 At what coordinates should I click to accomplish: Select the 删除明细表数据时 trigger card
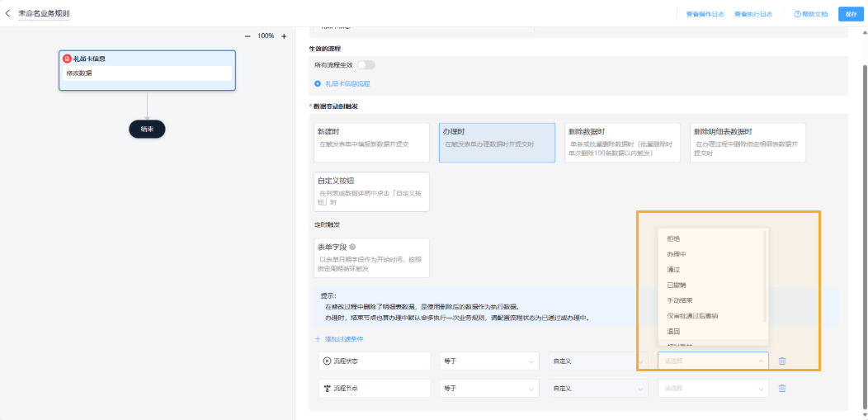click(x=748, y=143)
